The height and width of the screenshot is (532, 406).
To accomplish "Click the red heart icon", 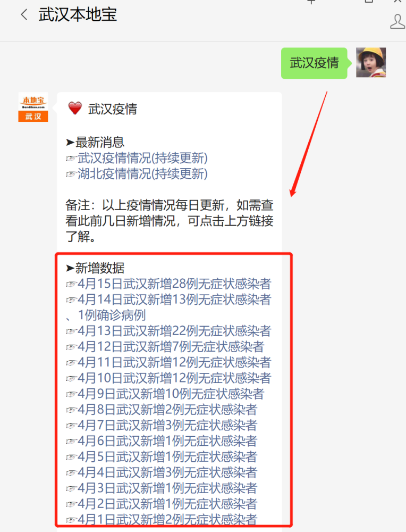I will click(75, 108).
